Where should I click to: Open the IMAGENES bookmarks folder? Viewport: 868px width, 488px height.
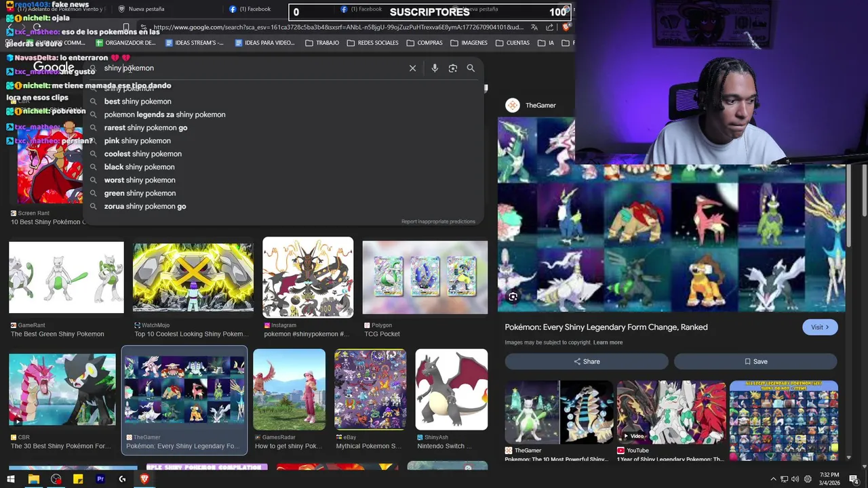tap(469, 43)
